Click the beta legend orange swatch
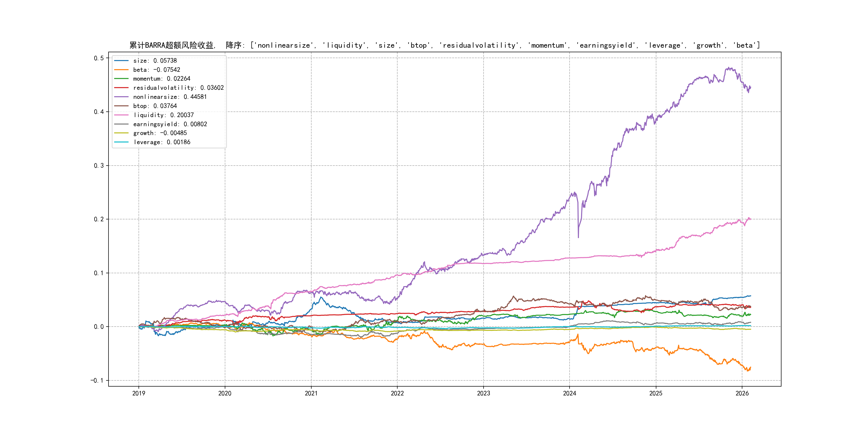 point(121,70)
